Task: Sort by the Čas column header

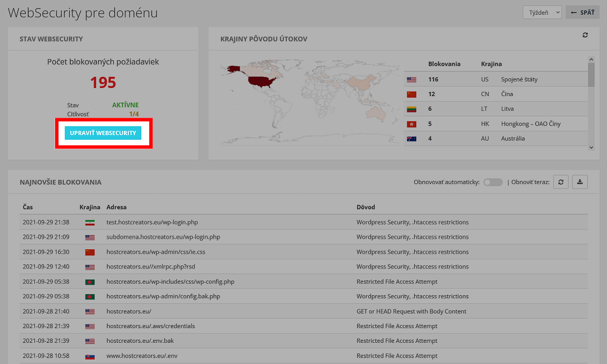Action: [x=28, y=207]
